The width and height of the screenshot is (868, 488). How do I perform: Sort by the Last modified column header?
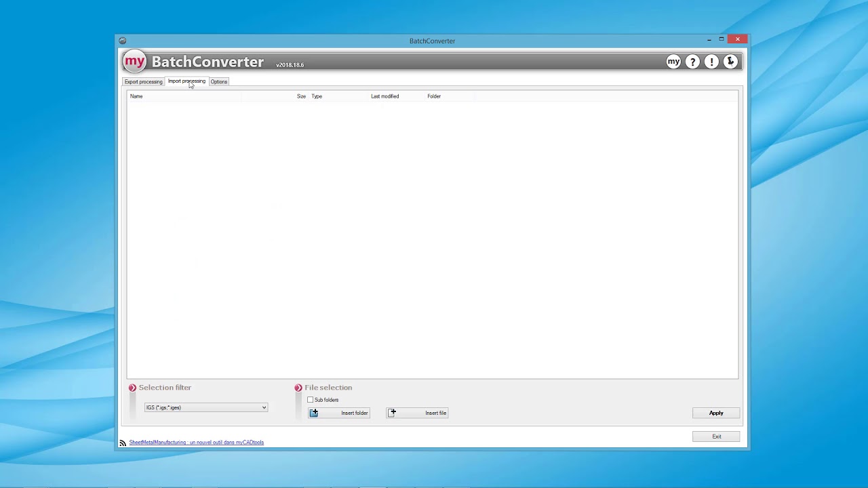pos(397,96)
